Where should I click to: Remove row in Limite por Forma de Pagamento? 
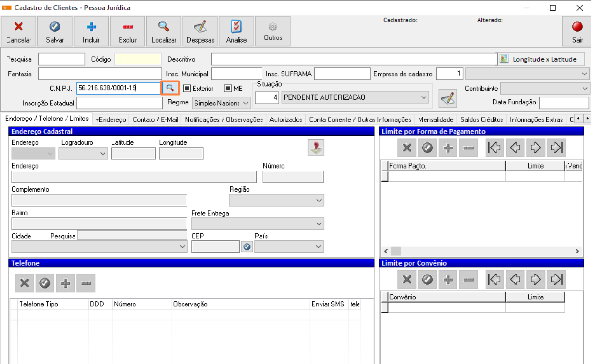[469, 148]
